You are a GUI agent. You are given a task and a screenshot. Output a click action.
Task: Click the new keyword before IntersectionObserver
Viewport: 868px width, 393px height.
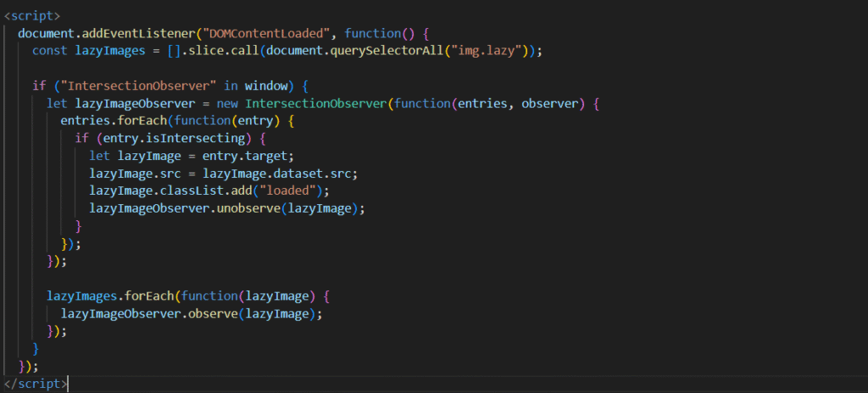(227, 103)
